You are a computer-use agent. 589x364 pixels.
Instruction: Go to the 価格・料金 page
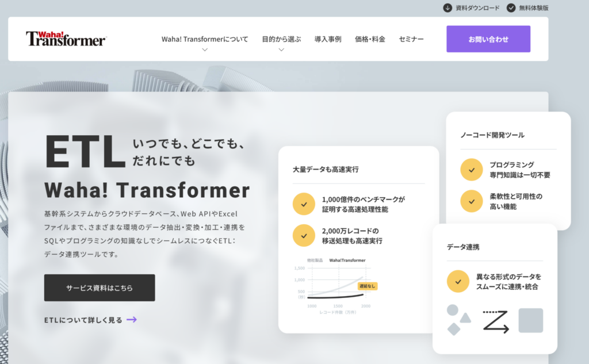click(370, 39)
